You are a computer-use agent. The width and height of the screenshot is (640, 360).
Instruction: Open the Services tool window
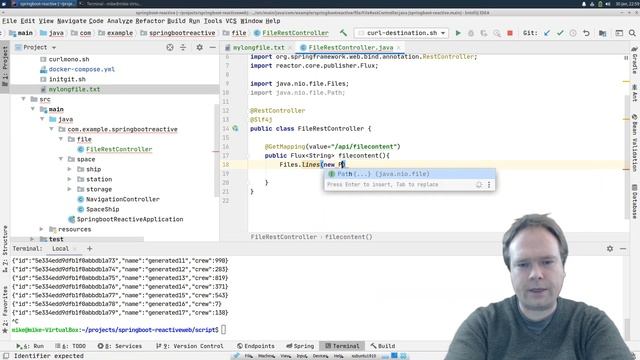coord(120,346)
